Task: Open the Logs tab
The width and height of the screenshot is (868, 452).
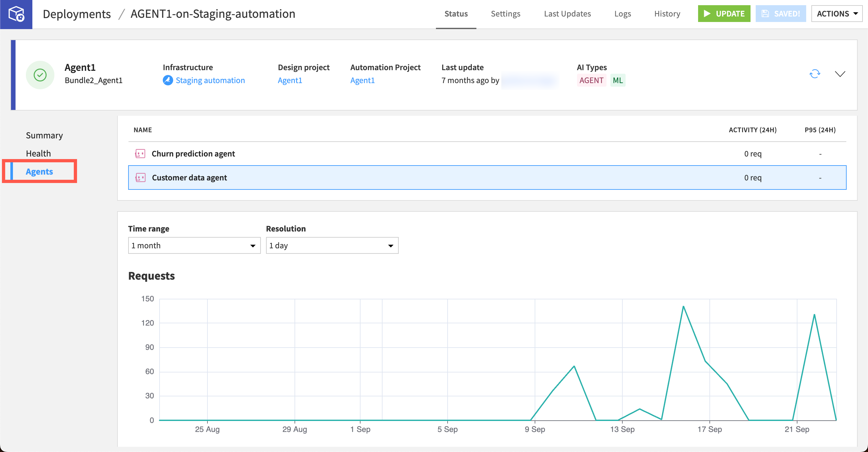Action: 622,14
